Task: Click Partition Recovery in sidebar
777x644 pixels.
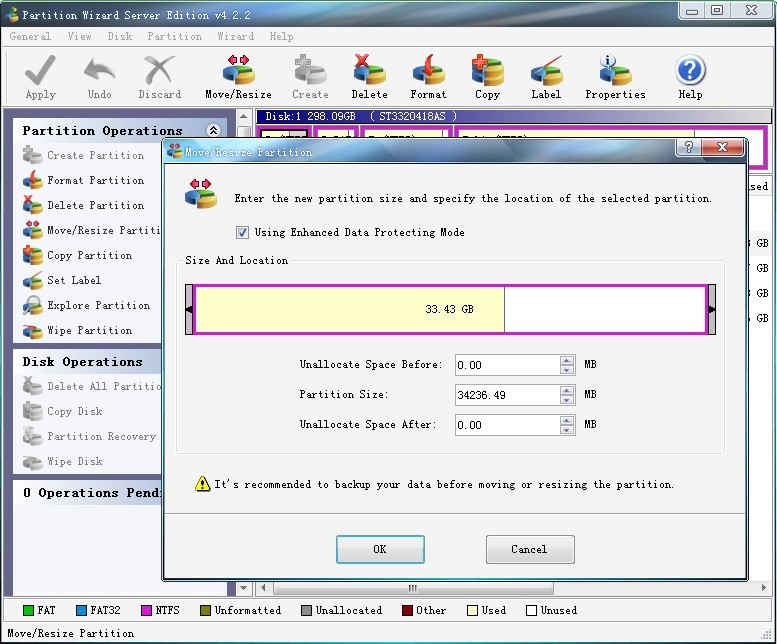Action: pos(89,436)
